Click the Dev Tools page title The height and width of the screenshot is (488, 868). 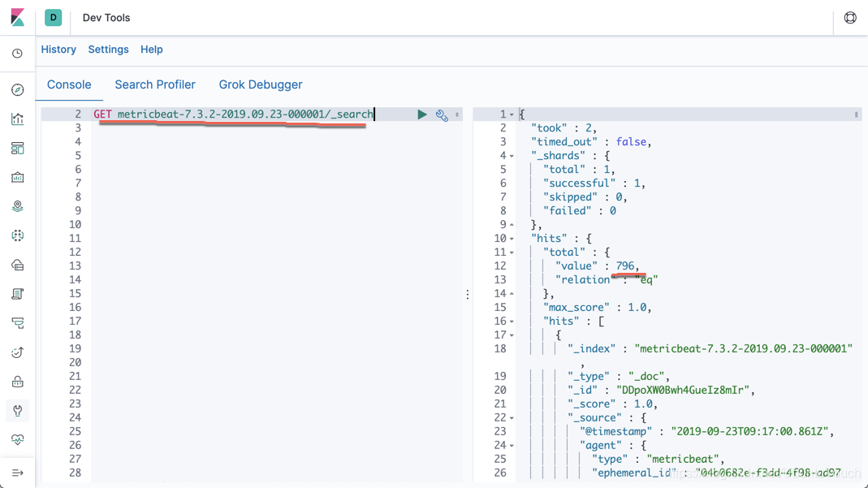tap(106, 18)
